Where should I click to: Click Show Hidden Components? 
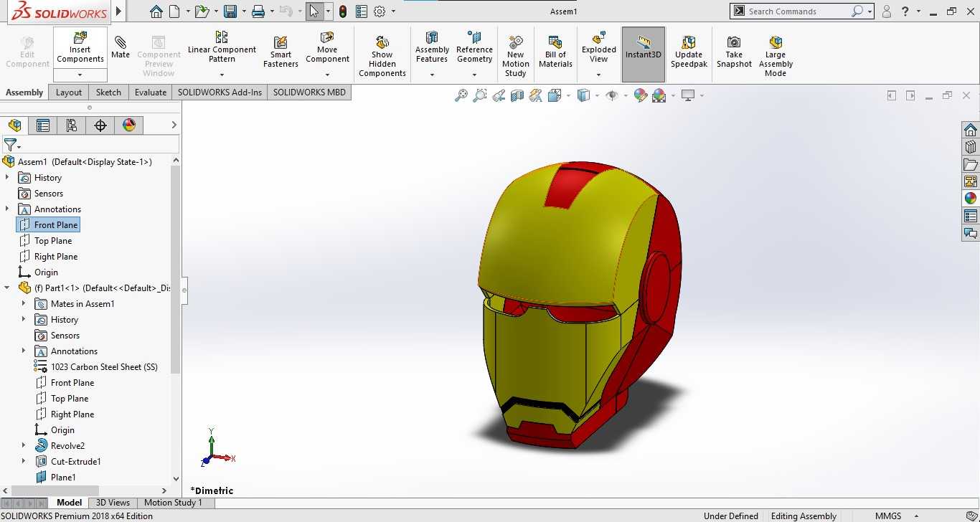click(x=382, y=56)
